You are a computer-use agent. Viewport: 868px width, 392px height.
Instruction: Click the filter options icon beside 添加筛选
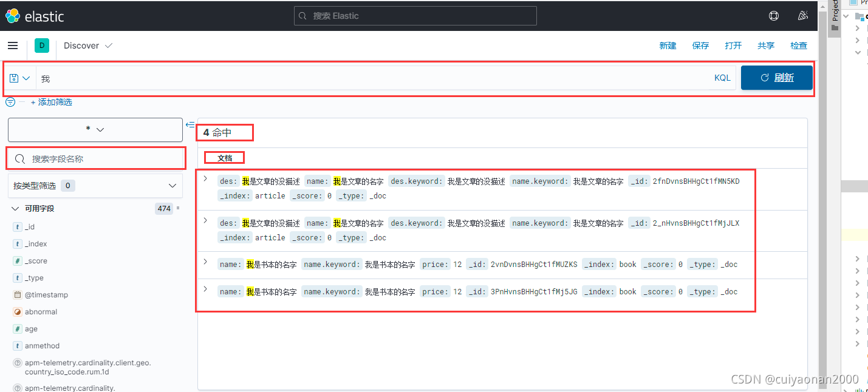pos(10,102)
